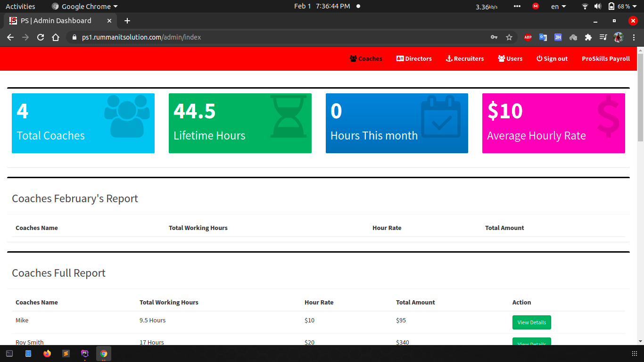This screenshot has width=644, height=362.
Task: Open the 'en' language dropdown
Action: 558,7
